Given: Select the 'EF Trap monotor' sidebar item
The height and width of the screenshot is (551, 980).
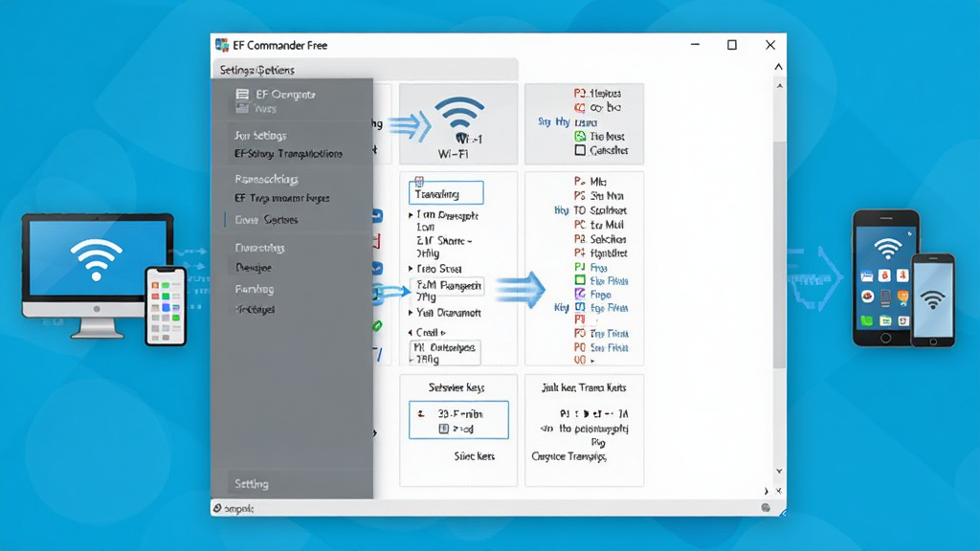Looking at the screenshot, I should [282, 198].
